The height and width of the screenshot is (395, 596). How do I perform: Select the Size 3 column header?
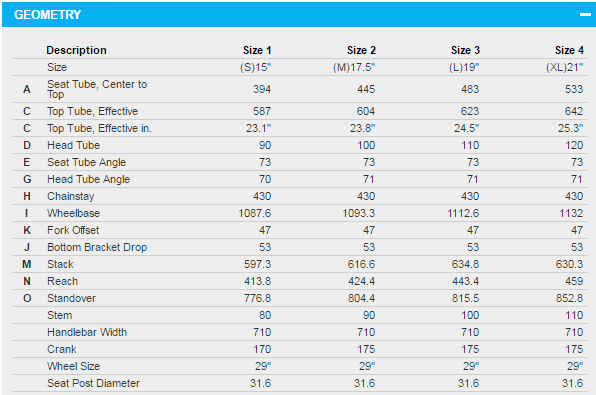coord(465,50)
